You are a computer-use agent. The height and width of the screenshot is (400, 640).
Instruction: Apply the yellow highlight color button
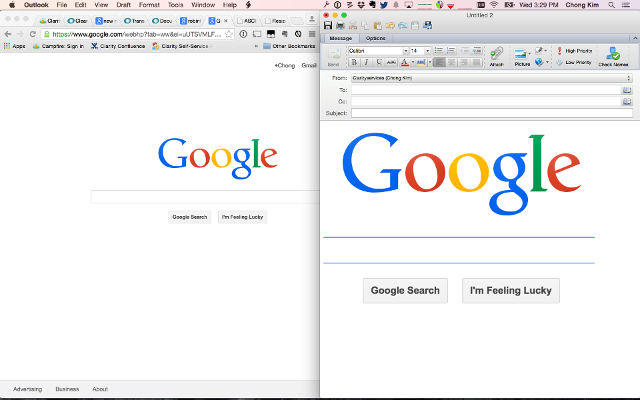tap(421, 62)
